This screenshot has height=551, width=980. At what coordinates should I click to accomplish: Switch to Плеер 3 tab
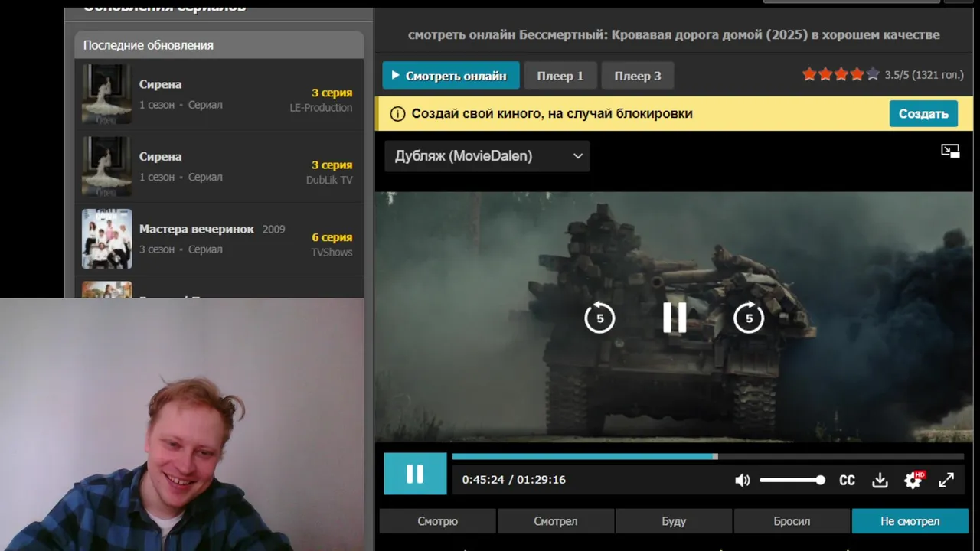click(x=638, y=76)
